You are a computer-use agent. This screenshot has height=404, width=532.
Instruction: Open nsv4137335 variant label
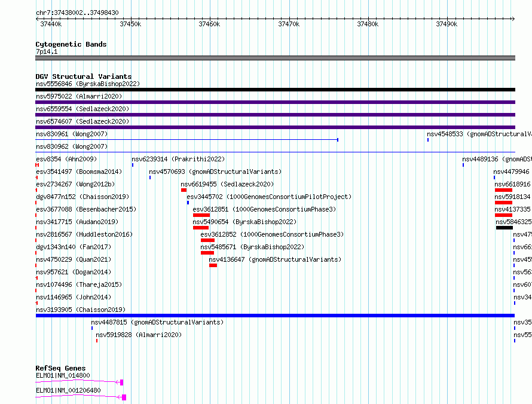click(512, 209)
